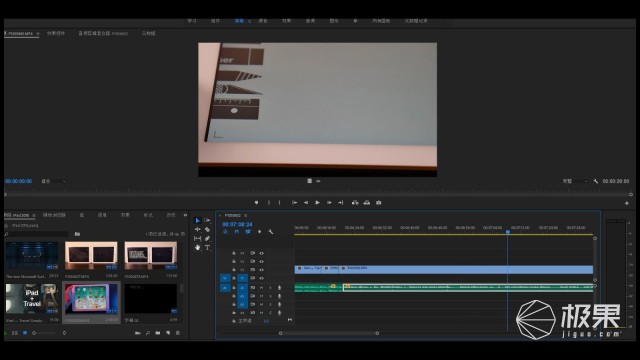
Task: Click Drag Audio Only icon under source monitor
Action: click(318, 181)
